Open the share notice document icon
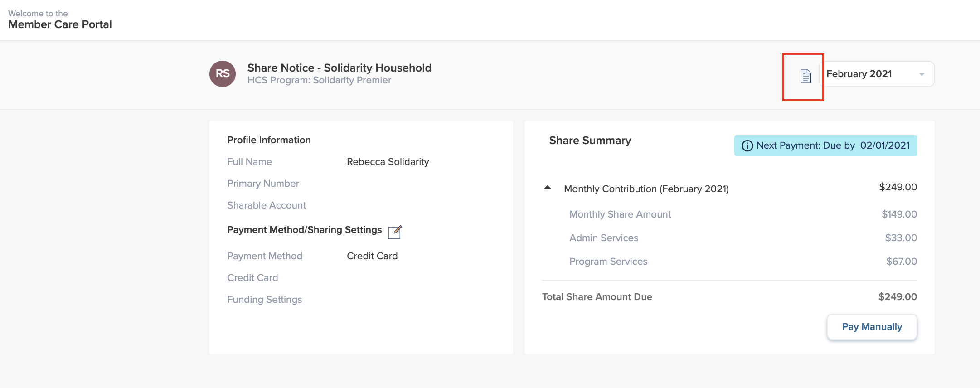The height and width of the screenshot is (388, 980). click(x=805, y=76)
